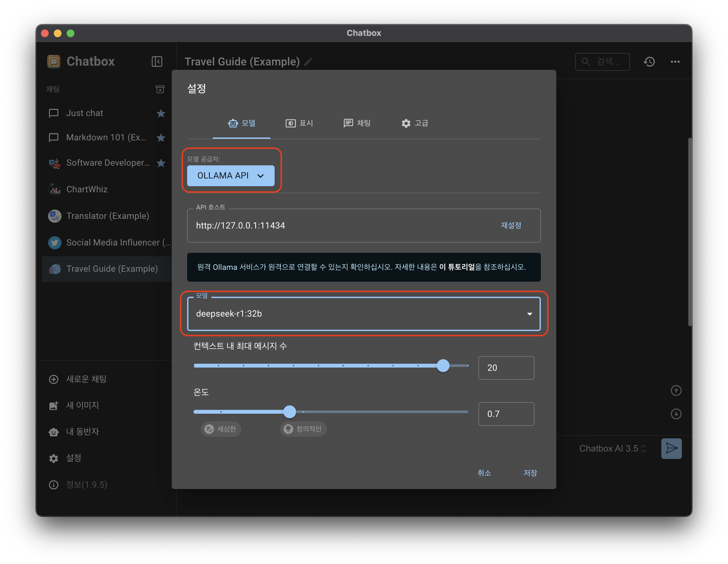Click the temperature slider handle
Viewport: 728px width, 564px height.
290,412
